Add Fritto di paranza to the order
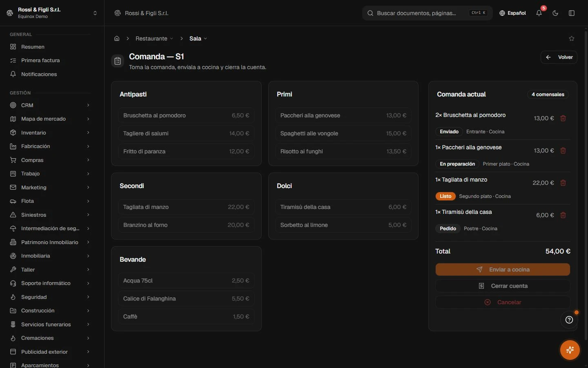 click(x=186, y=151)
